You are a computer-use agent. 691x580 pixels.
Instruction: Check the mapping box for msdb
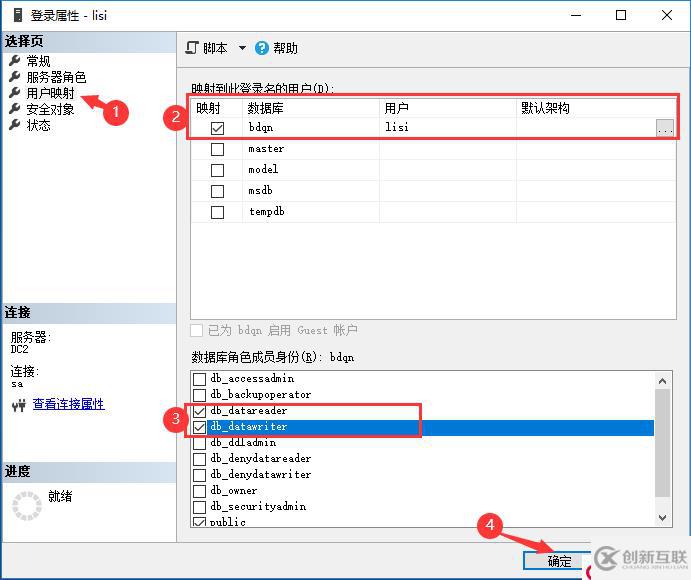pos(217,191)
